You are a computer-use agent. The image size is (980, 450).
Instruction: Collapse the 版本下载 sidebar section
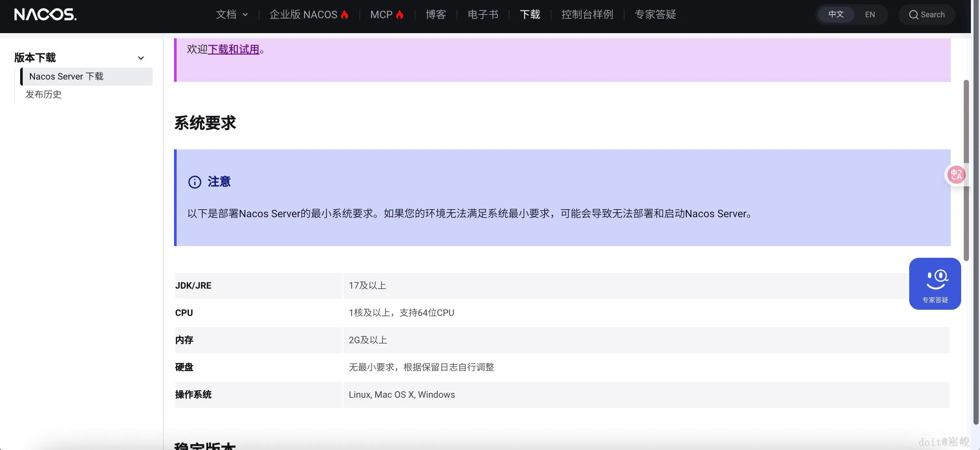pyautogui.click(x=141, y=58)
